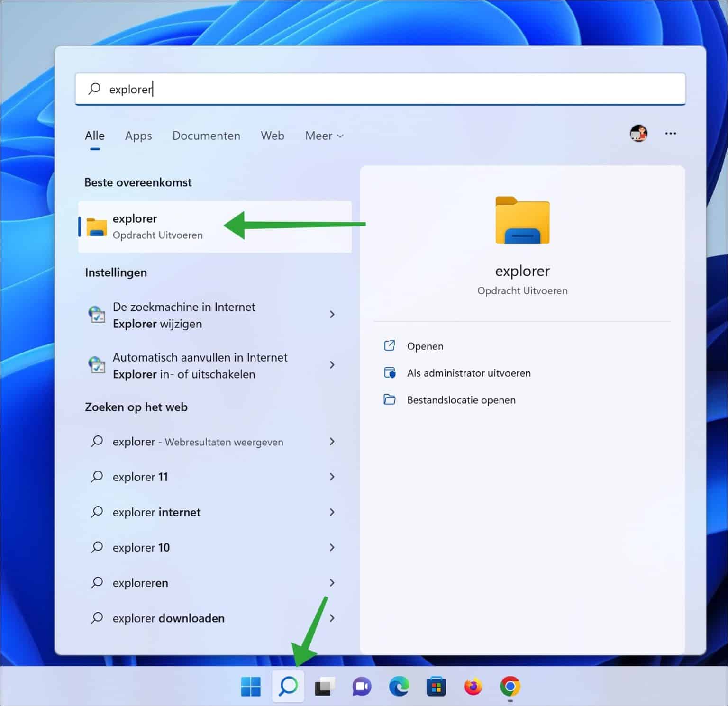
Task: Open Microsoft Store from the taskbar
Action: tap(436, 686)
